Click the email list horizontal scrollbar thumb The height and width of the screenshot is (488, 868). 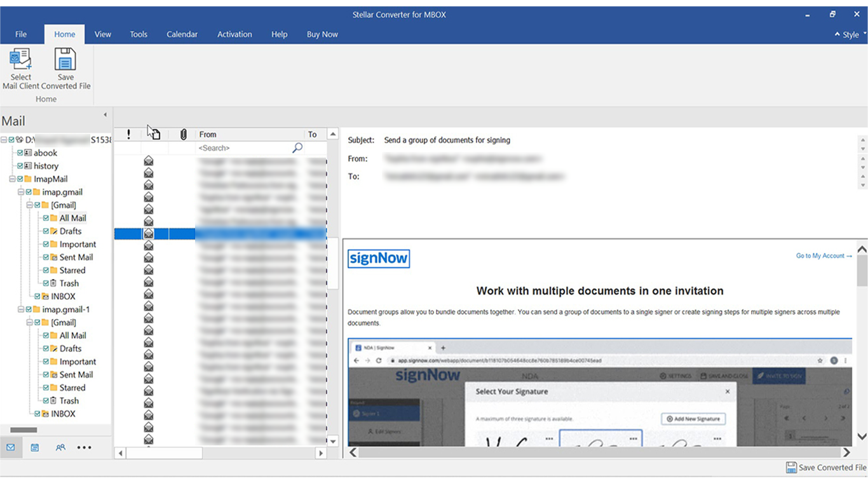[x=164, y=453]
